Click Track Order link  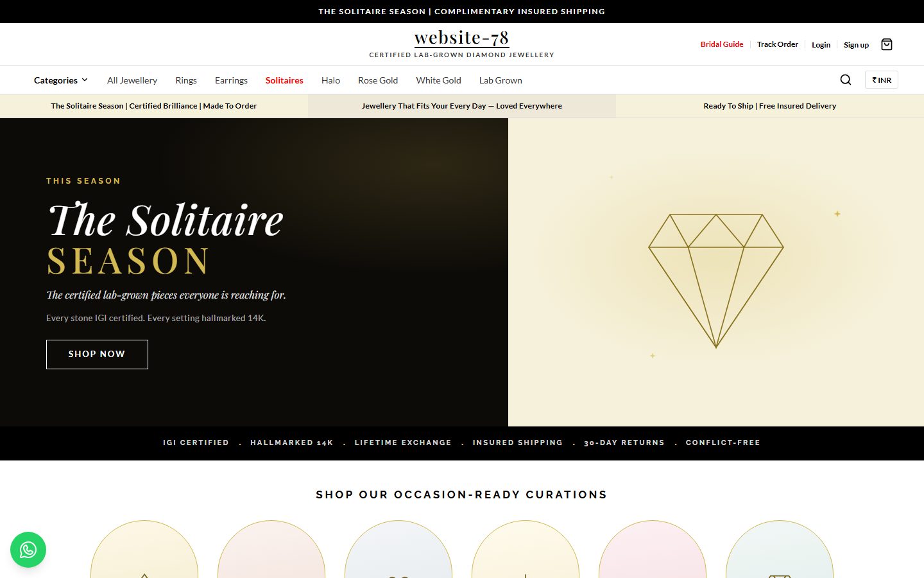point(778,44)
